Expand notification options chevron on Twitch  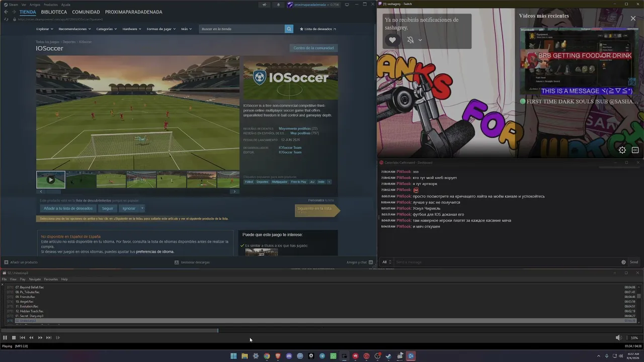click(420, 40)
